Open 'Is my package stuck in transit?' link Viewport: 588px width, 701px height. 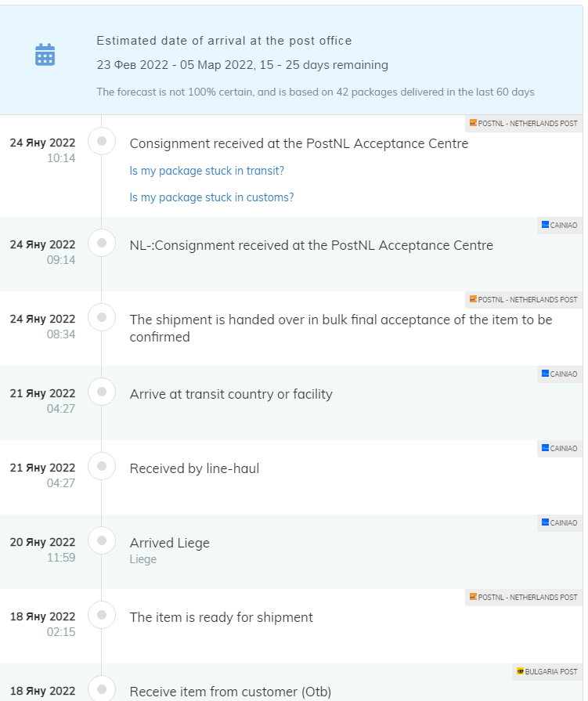coord(207,171)
